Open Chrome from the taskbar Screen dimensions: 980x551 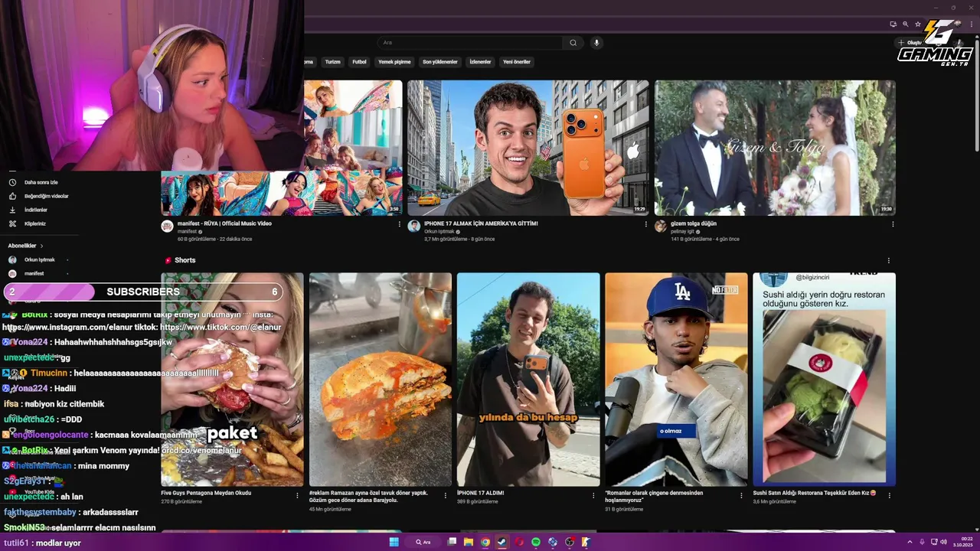[485, 542]
